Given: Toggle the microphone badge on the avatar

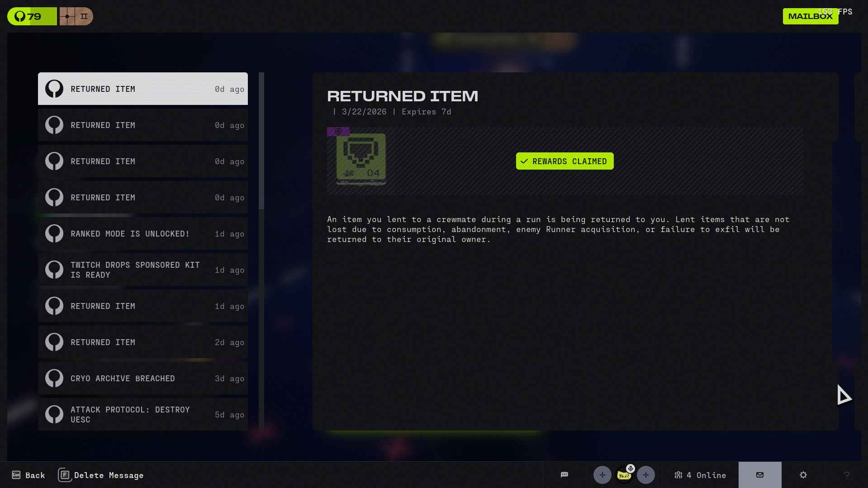Looking at the screenshot, I should [631, 469].
